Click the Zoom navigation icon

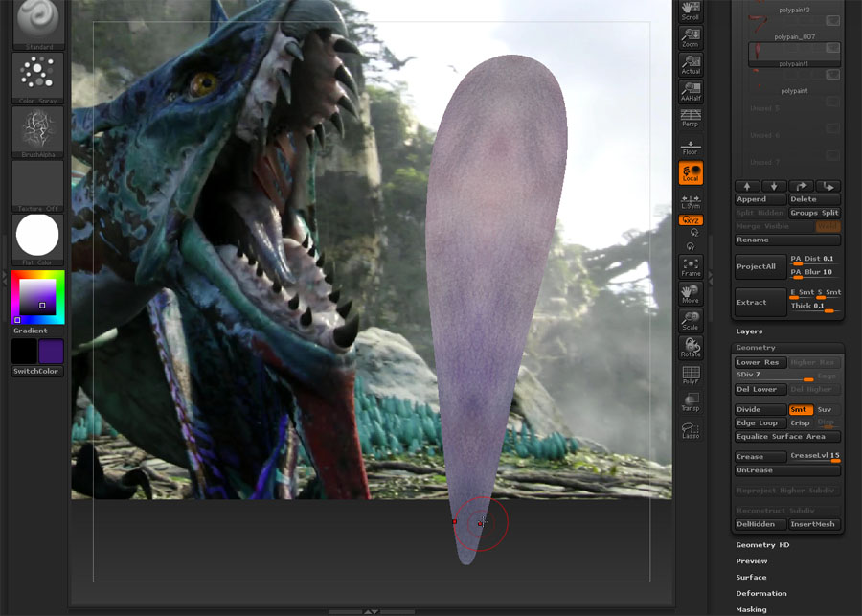pyautogui.click(x=691, y=38)
